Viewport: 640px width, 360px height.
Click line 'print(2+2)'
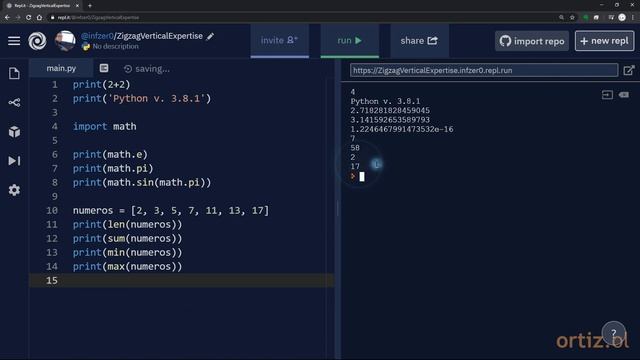click(x=101, y=84)
